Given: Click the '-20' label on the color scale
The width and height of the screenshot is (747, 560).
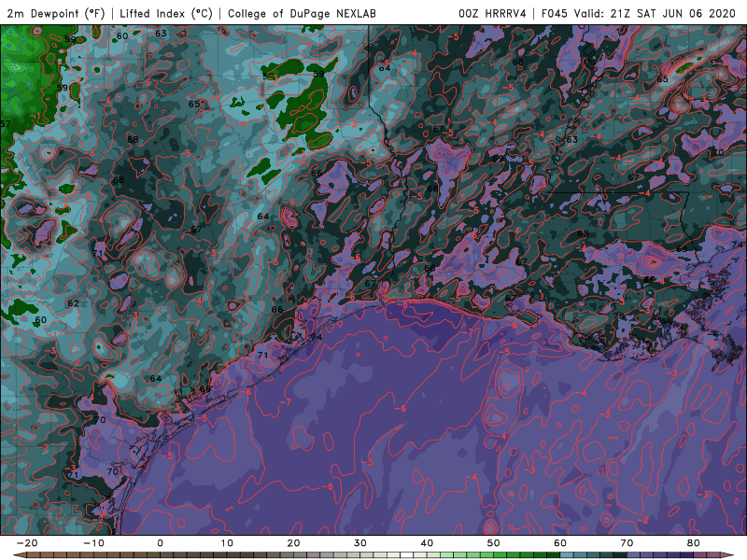Looking at the screenshot, I should point(27,543).
